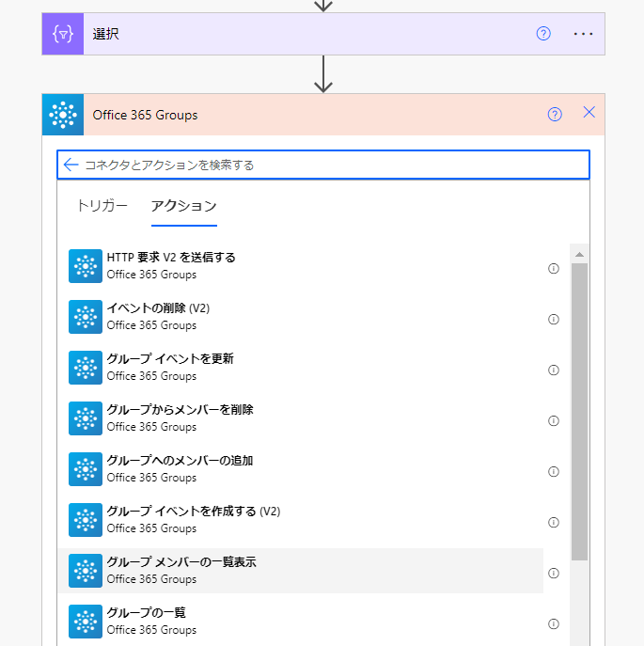Show info for イベントの削除 (V2)
Screen dimensions: 644x646
(x=554, y=320)
